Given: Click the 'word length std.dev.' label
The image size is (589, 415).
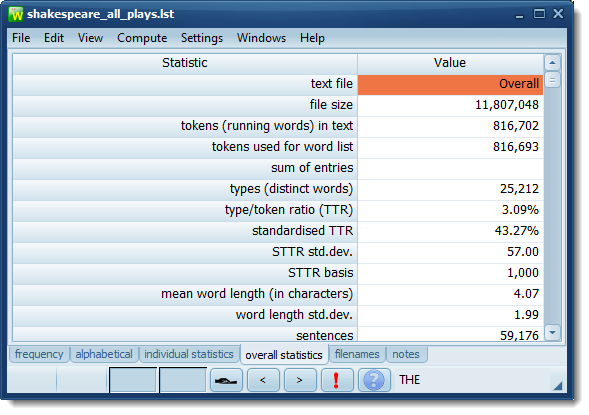Looking at the screenshot, I should [294, 315].
